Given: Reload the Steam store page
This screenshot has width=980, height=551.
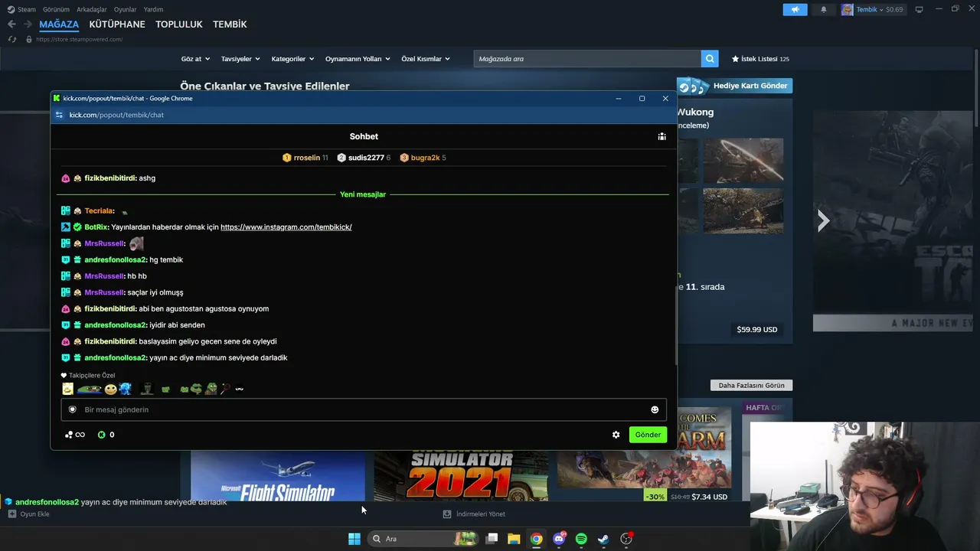Looking at the screenshot, I should coord(11,39).
